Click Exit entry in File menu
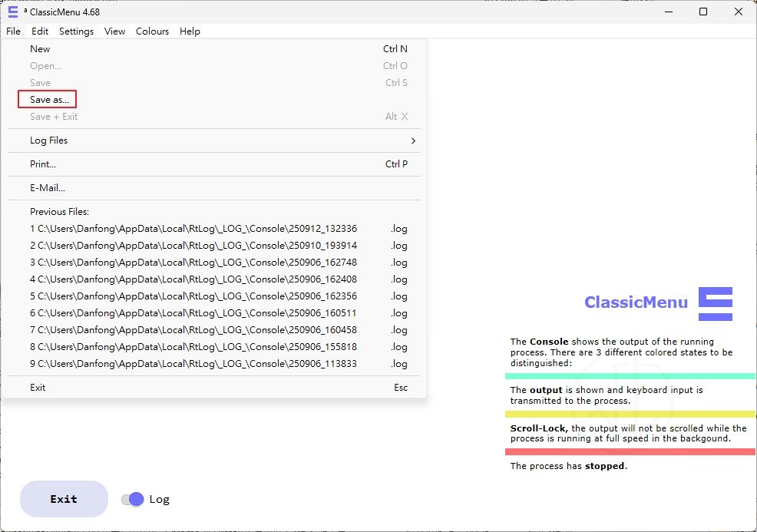 (38, 388)
